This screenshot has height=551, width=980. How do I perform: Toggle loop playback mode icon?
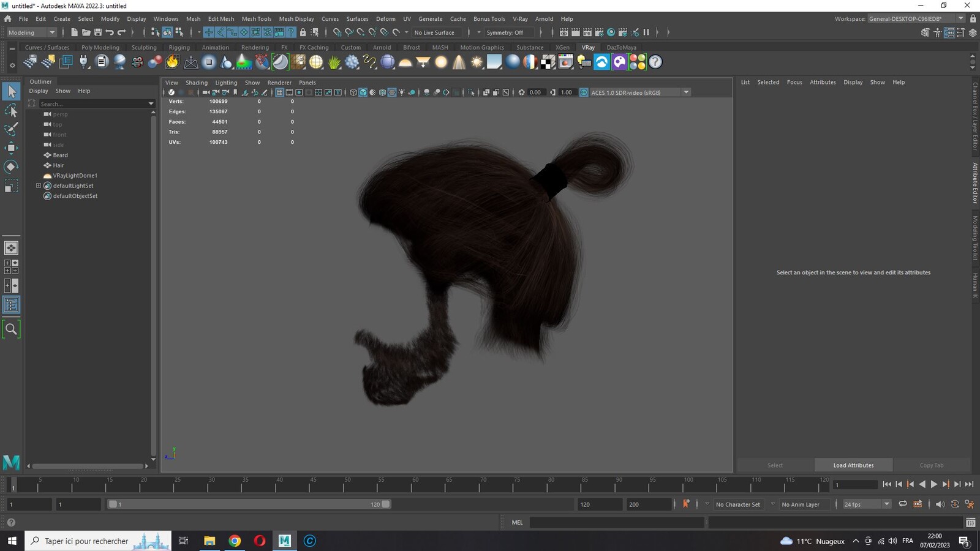coord(902,504)
